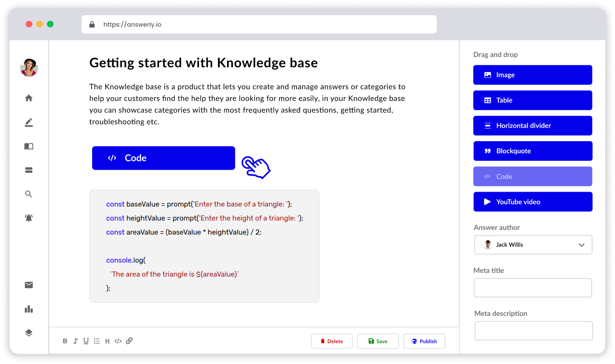Open the edit pencil sidebar icon
615x364 pixels.
click(x=29, y=122)
